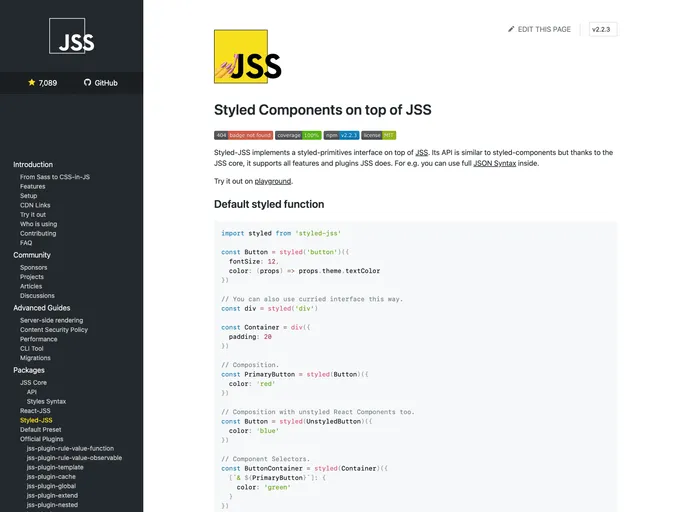This screenshot has width=688, height=512.
Task: Select Advanced Guides section heading
Action: point(42,308)
